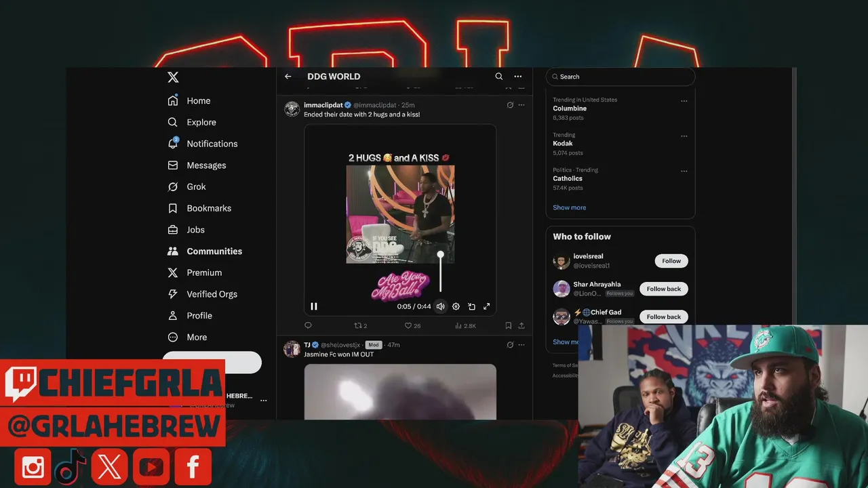This screenshot has height=488, width=868.
Task: Like the immaclipdat post
Action: click(412, 326)
